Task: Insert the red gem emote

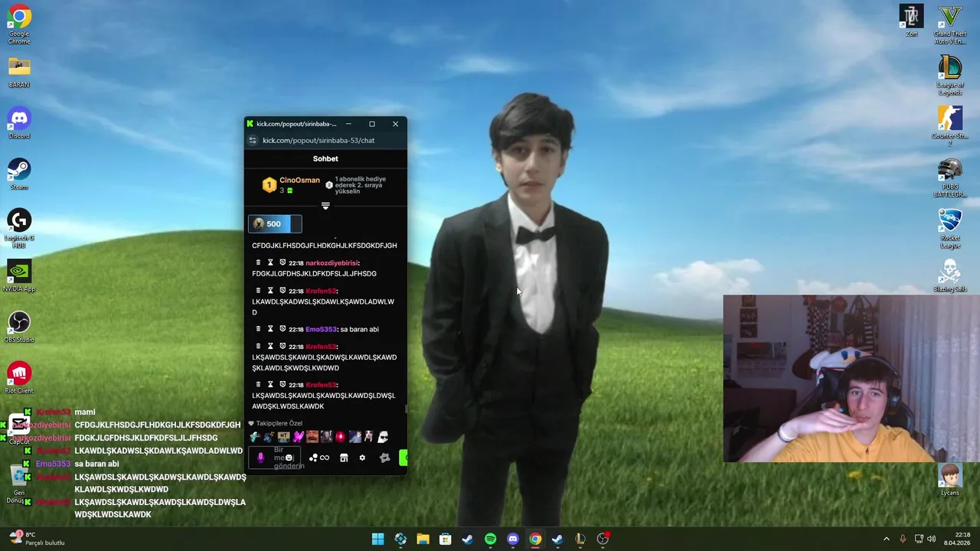Action: pos(341,437)
